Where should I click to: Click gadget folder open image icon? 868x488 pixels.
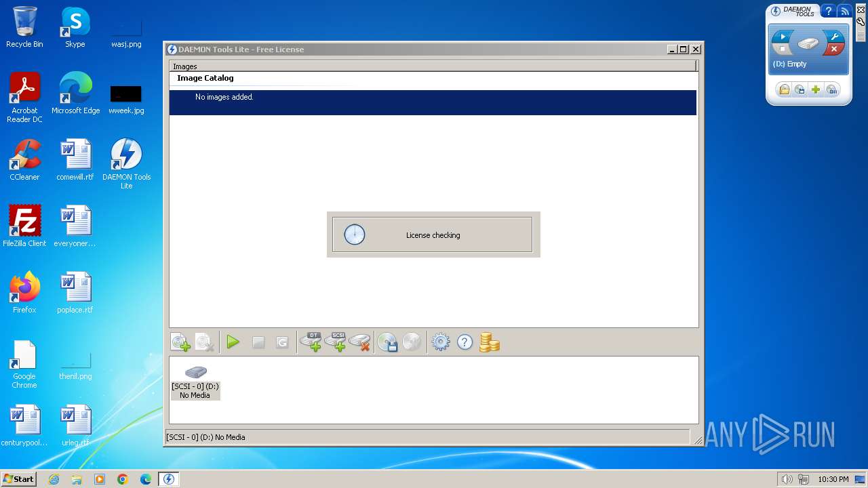784,89
